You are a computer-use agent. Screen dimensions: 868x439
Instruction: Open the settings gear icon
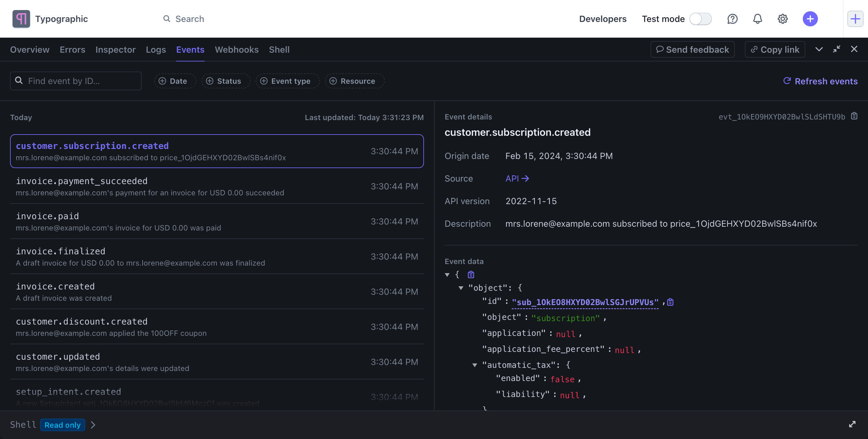[x=782, y=19]
